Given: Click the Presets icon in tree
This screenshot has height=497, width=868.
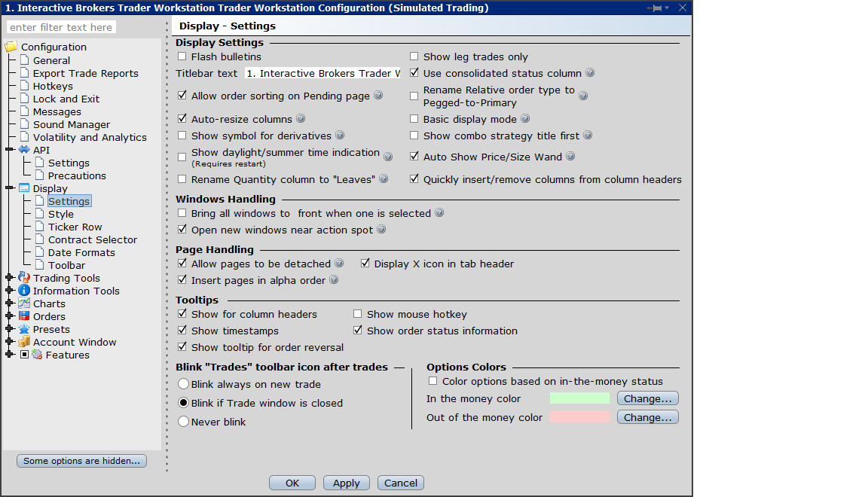Looking at the screenshot, I should point(24,329).
